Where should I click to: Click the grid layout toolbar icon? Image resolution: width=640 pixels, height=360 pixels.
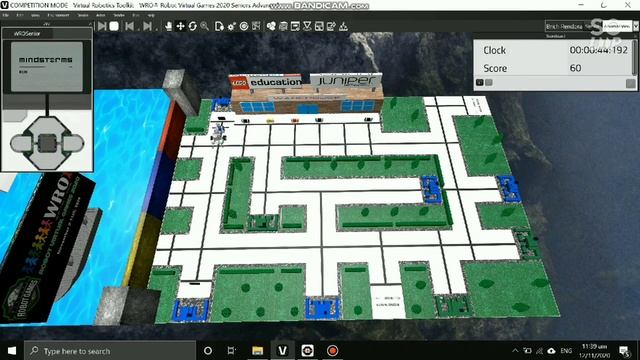tap(256, 26)
